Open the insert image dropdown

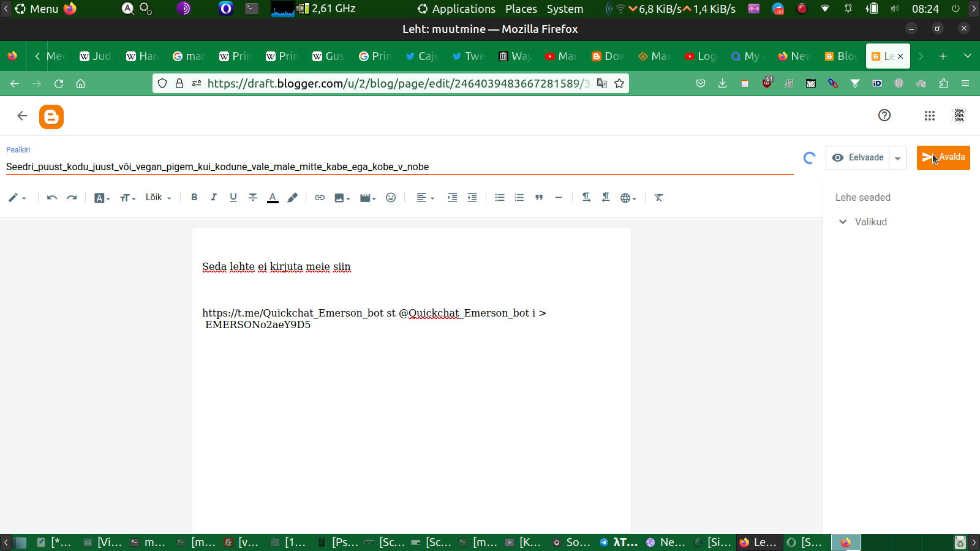(x=342, y=198)
